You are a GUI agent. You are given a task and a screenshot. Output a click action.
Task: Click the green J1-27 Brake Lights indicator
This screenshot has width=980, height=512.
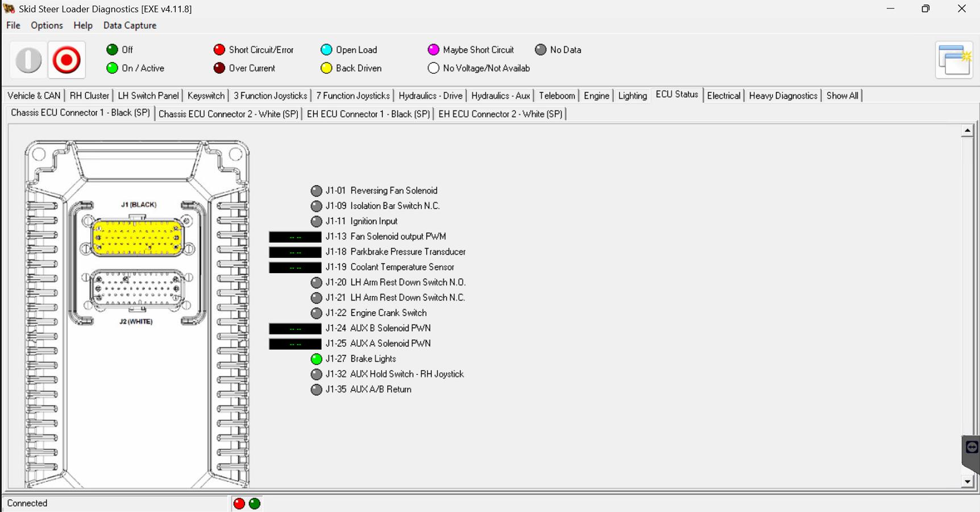tap(317, 359)
